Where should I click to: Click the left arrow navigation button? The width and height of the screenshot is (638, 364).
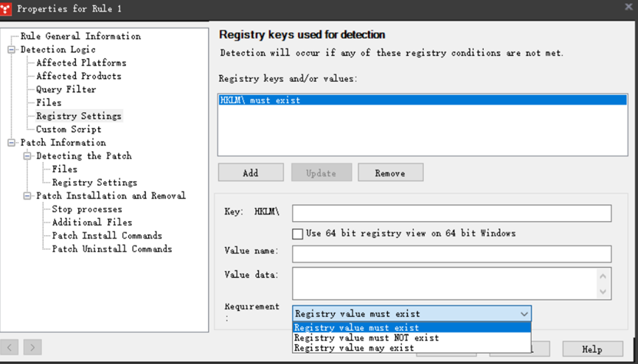[x=10, y=347]
